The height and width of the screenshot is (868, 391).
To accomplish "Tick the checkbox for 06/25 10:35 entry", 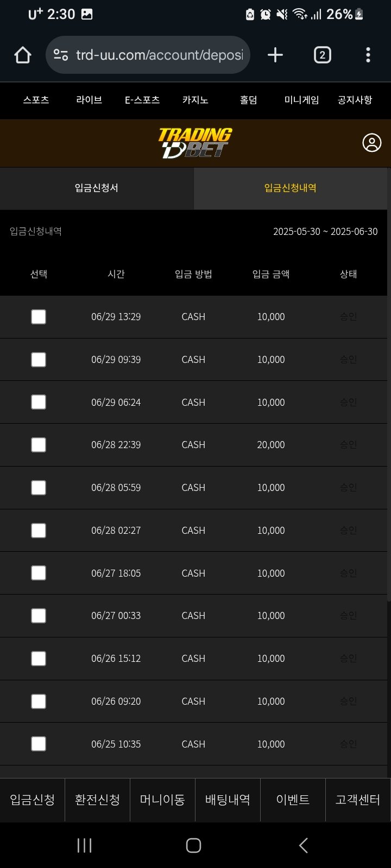I will 39,744.
